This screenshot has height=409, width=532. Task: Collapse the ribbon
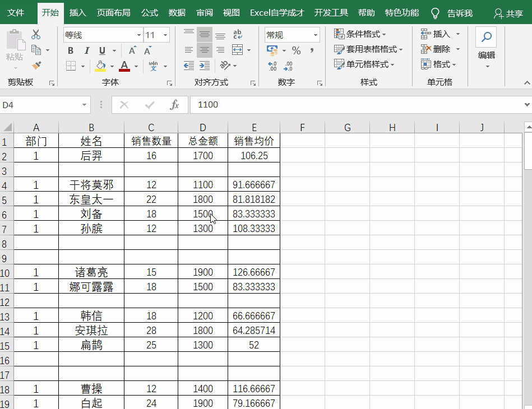527,83
